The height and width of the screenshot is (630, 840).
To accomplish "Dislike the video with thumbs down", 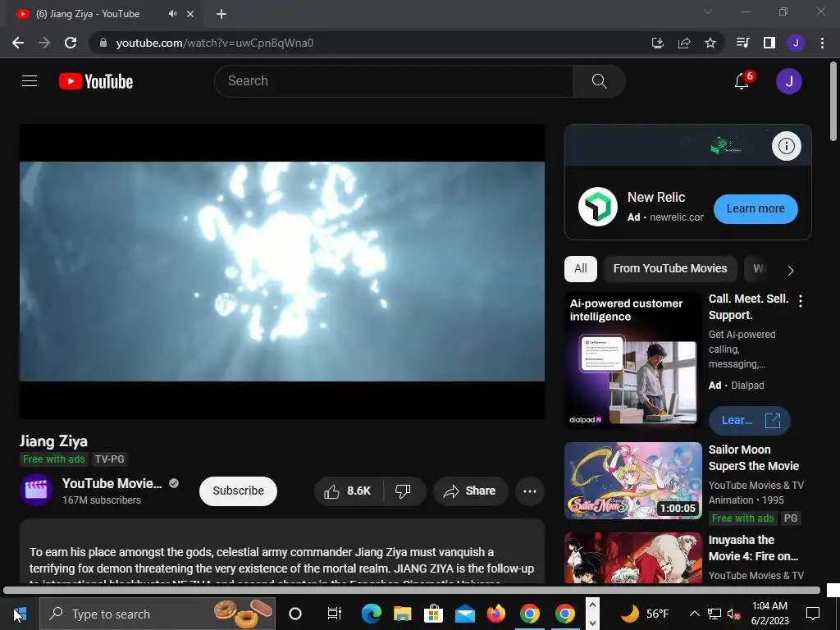I will pyautogui.click(x=403, y=491).
